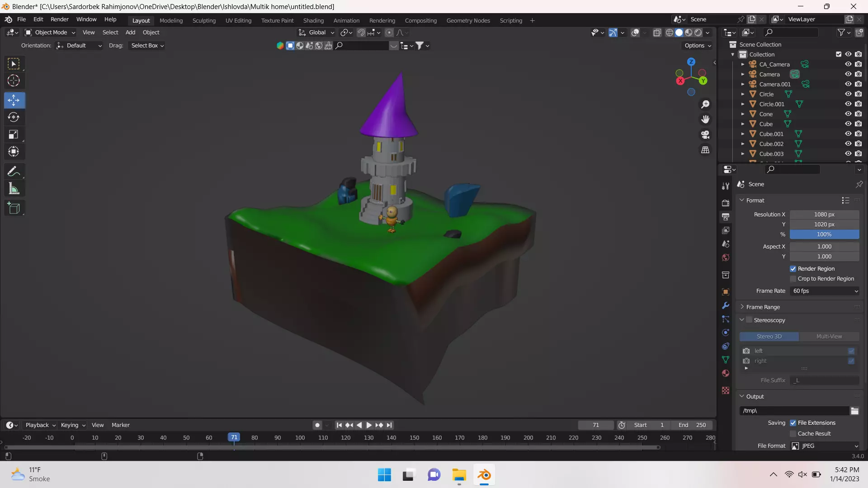Viewport: 868px width, 488px height.
Task: Click the Multi-View button
Action: (x=829, y=337)
